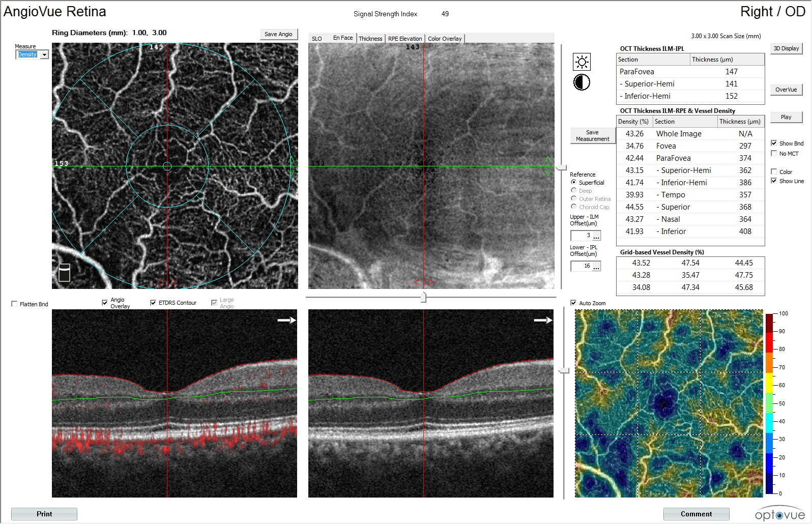Click the Signal Strength Index value 49
Image resolution: width=812 pixels, height=524 pixels.
445,14
